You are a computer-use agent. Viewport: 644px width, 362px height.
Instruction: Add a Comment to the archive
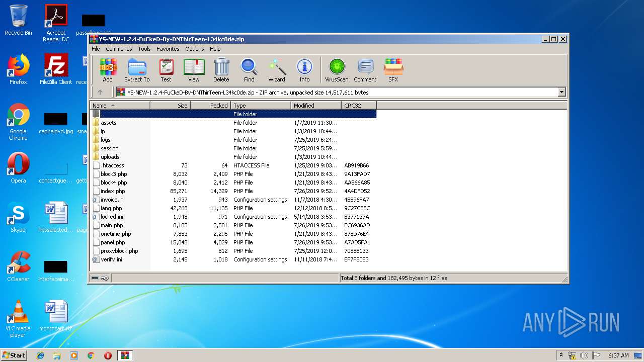pos(365,70)
